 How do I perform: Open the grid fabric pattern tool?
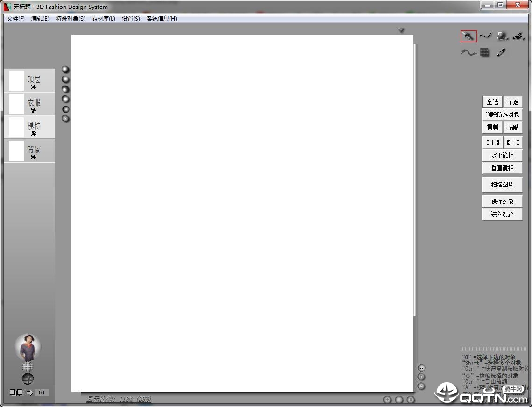pyautogui.click(x=485, y=52)
